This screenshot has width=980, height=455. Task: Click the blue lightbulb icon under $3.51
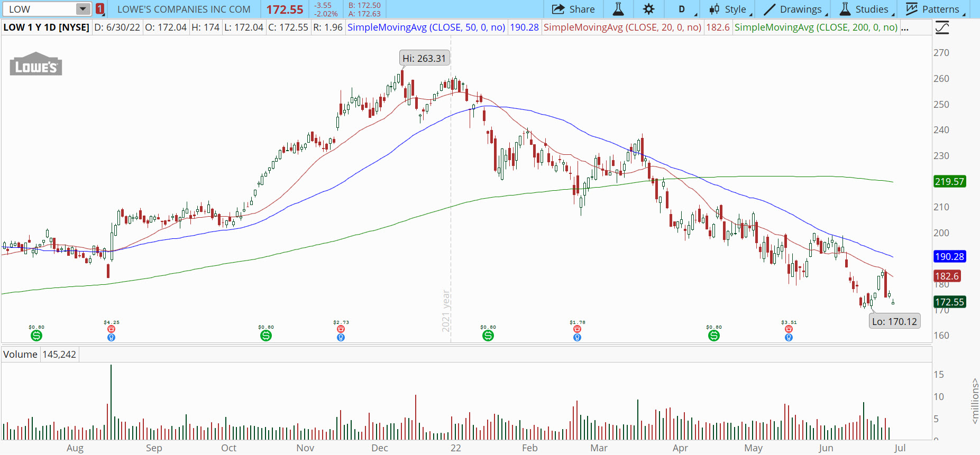pos(789,337)
